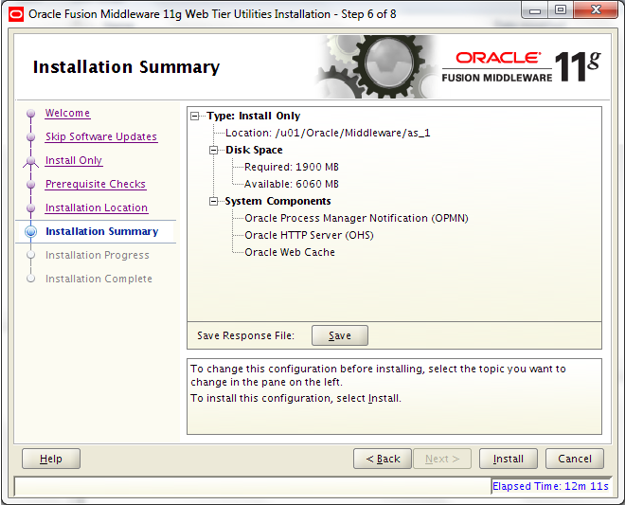Image resolution: width=626 pixels, height=506 pixels.
Task: Select the Oracle Web Cache row
Action: tap(290, 252)
